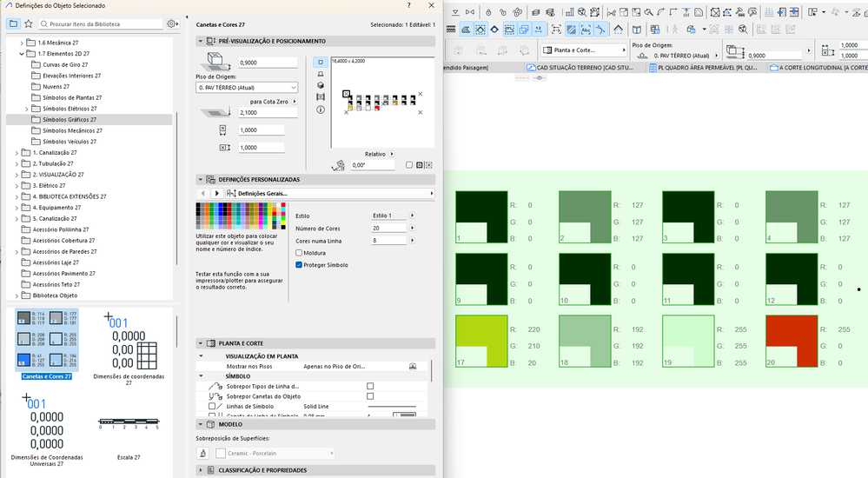
Task: Click the open book icon in second toolbar row
Action: pyautogui.click(x=637, y=30)
